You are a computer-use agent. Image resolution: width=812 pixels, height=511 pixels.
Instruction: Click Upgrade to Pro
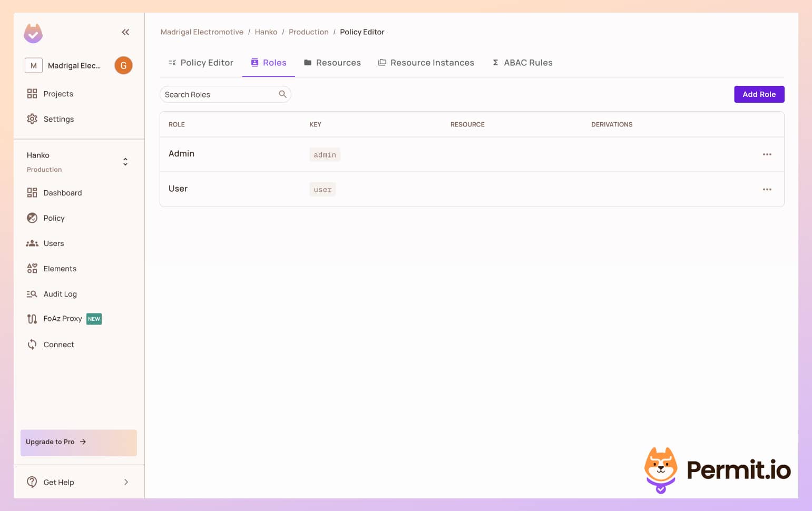tap(55, 442)
